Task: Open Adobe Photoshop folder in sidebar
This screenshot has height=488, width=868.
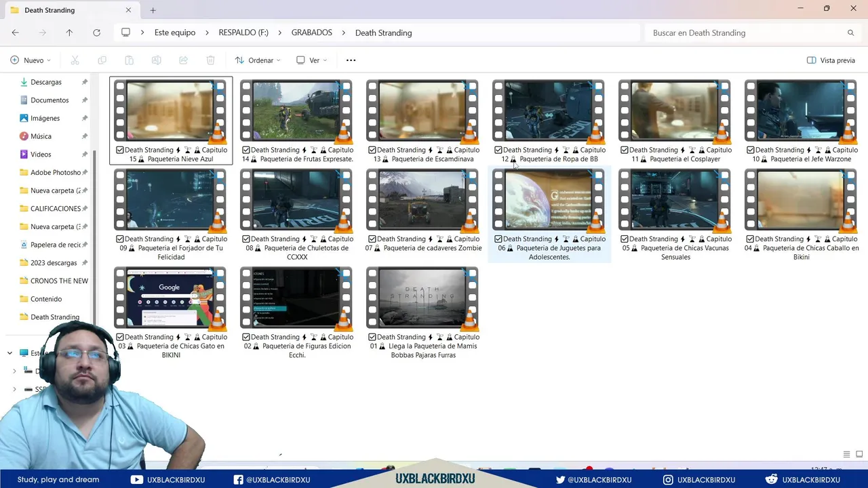Action: 54,172
